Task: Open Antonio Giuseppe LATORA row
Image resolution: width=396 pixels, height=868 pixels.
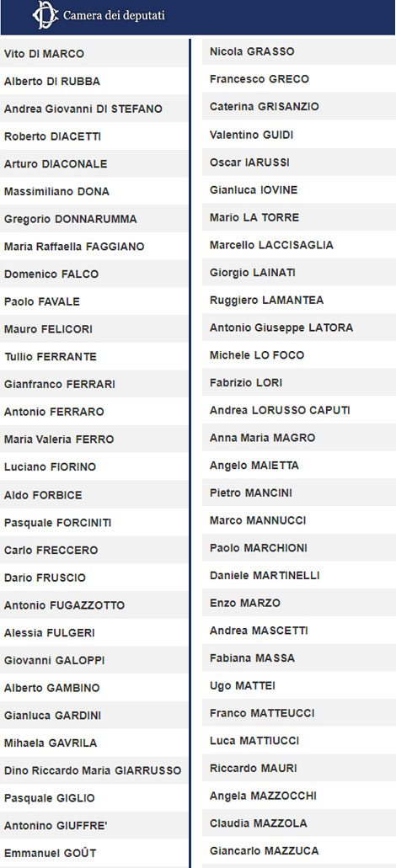Action: click(x=299, y=327)
